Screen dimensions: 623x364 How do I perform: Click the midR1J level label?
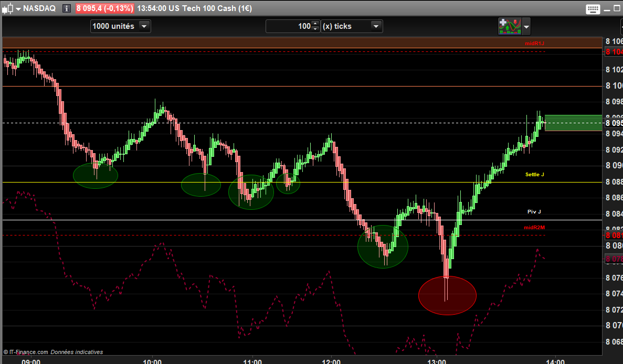coord(534,43)
